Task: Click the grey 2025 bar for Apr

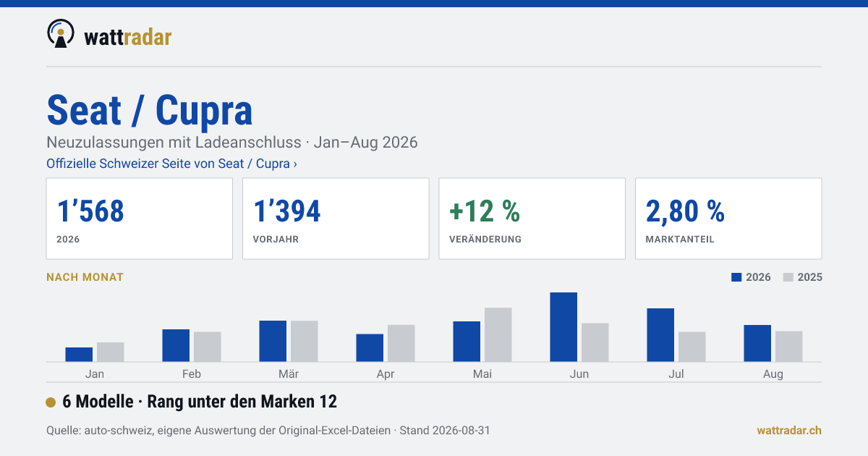Action: coord(401,343)
